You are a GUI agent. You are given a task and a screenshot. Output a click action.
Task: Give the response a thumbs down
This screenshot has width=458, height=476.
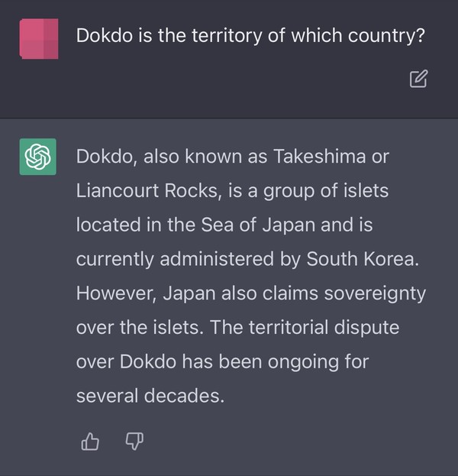point(134,441)
